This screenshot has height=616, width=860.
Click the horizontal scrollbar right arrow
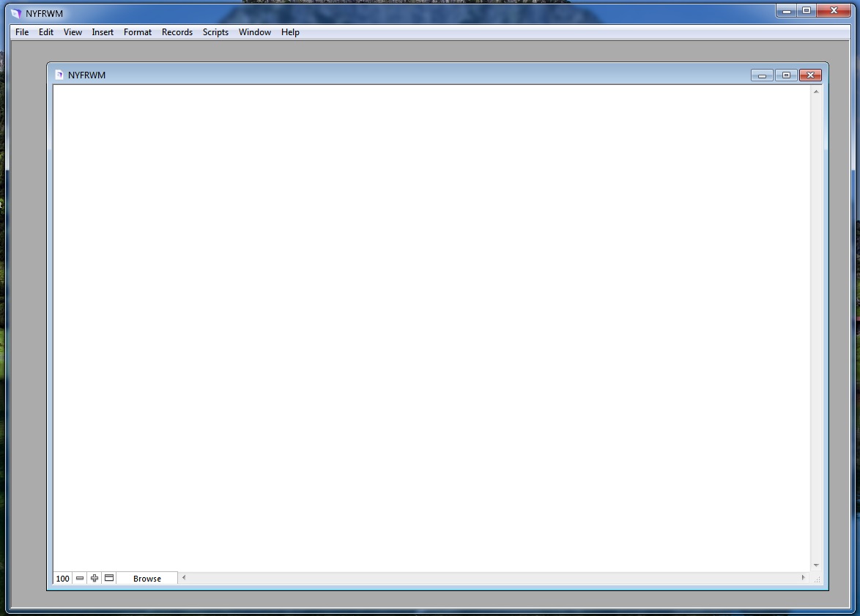pos(804,578)
